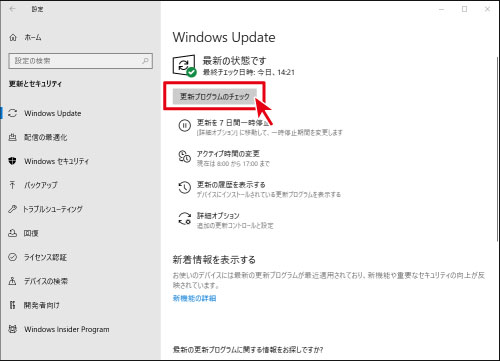The height and width of the screenshot is (361, 500).
Task: Click the Home house icon in sidebar
Action: 13,37
